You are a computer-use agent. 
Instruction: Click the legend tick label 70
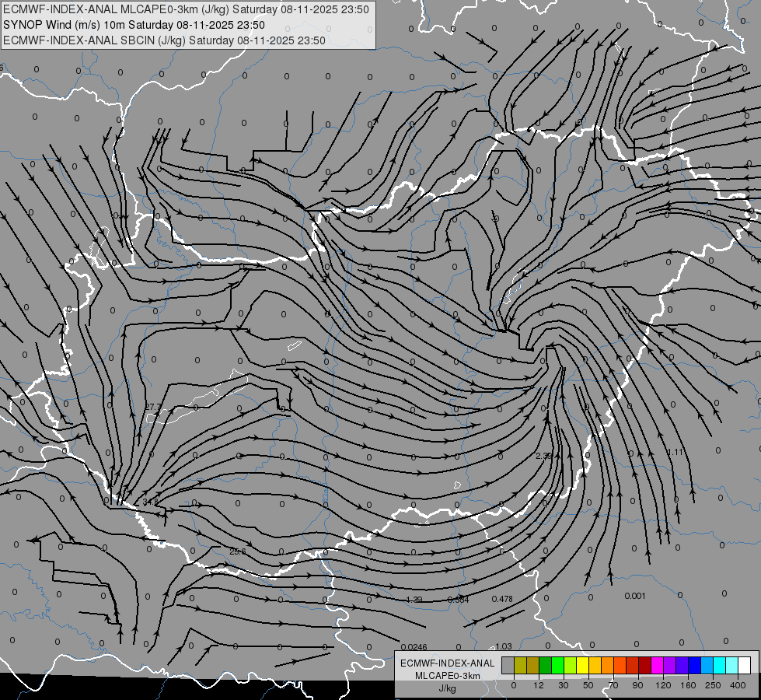(x=613, y=685)
